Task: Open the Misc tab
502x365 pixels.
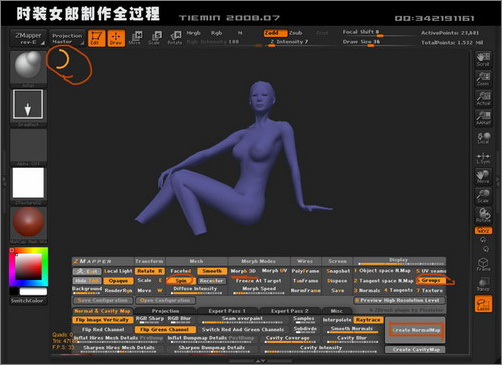Action: pos(336,311)
